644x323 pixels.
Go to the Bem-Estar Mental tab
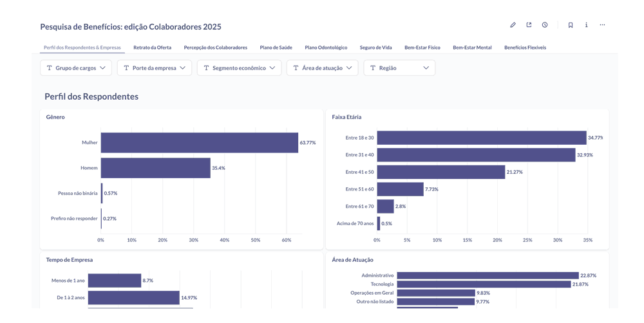[x=472, y=48]
